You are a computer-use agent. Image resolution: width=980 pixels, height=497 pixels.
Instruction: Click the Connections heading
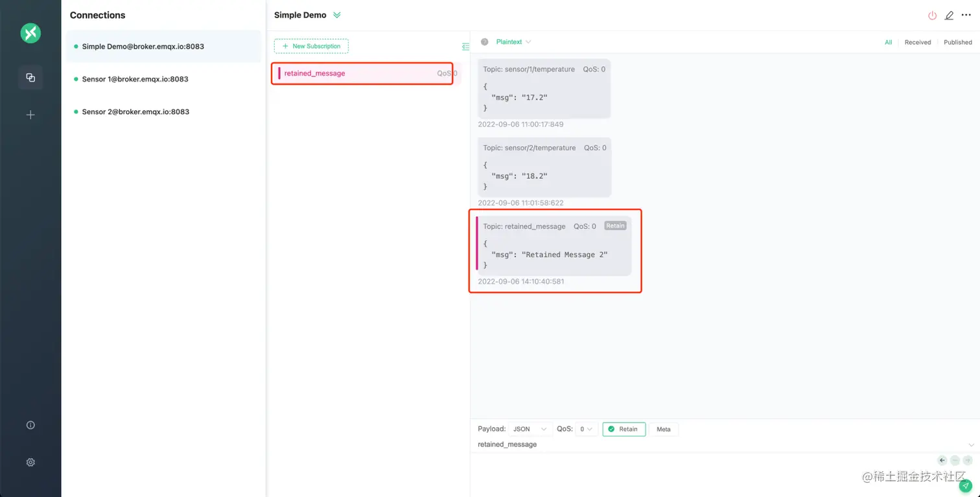(97, 15)
